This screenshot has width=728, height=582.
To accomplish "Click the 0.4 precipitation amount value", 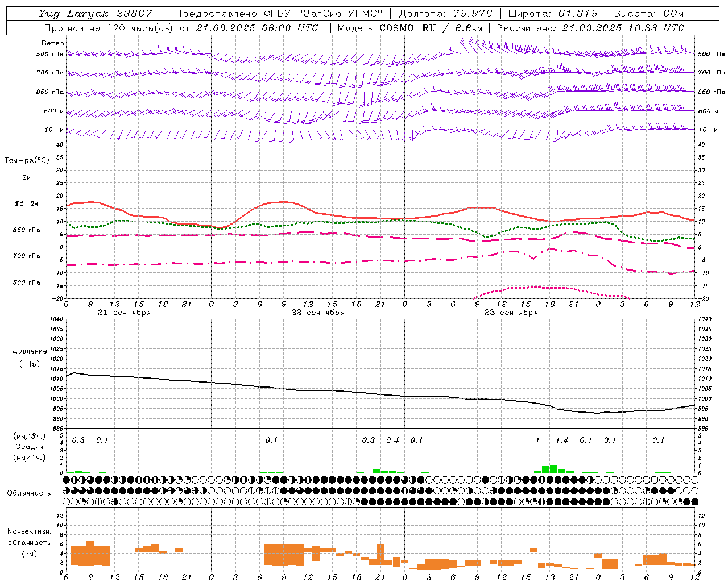I will 392,440.
